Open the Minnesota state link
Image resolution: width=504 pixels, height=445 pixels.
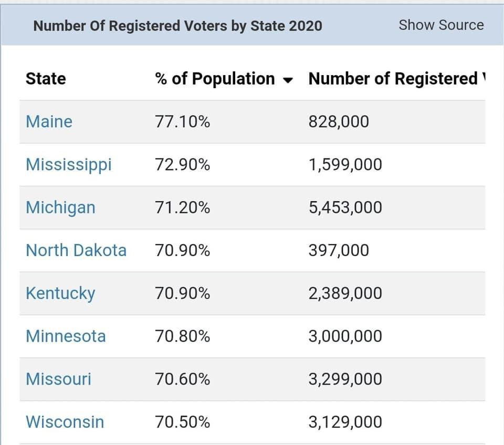[x=66, y=336]
